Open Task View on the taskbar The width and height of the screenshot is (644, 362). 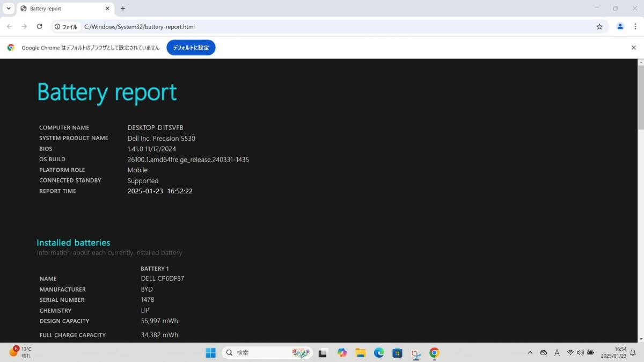323,352
